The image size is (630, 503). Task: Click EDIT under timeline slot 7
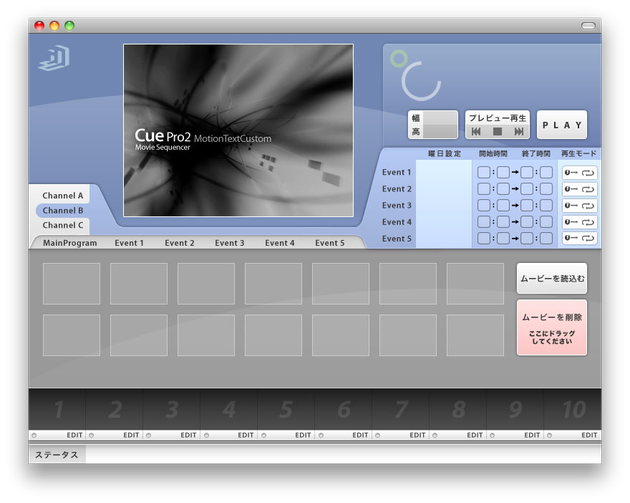point(417,435)
